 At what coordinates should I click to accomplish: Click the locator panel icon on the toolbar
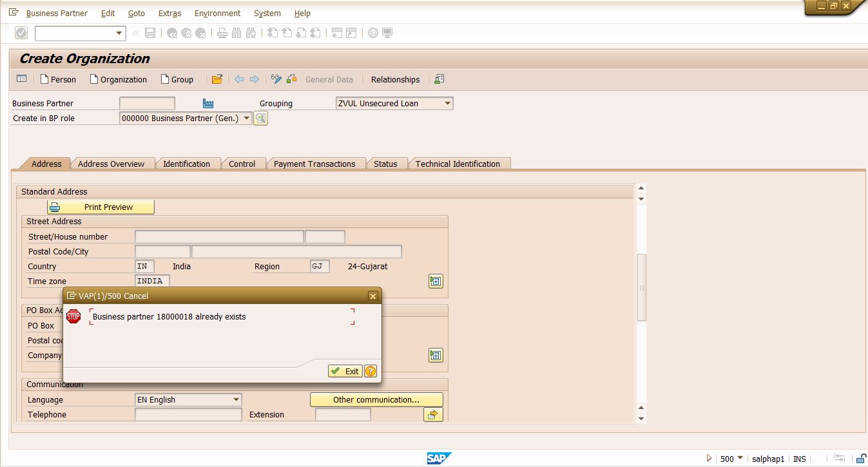tap(22, 79)
